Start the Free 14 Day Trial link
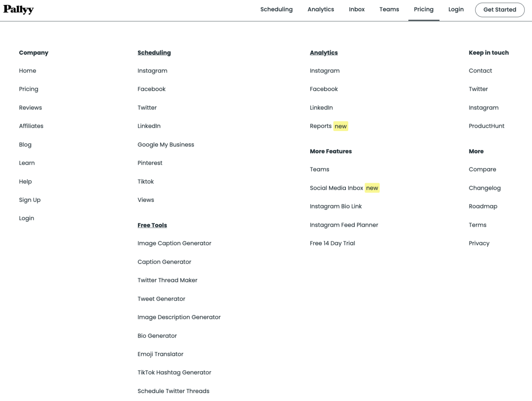 tap(332, 243)
